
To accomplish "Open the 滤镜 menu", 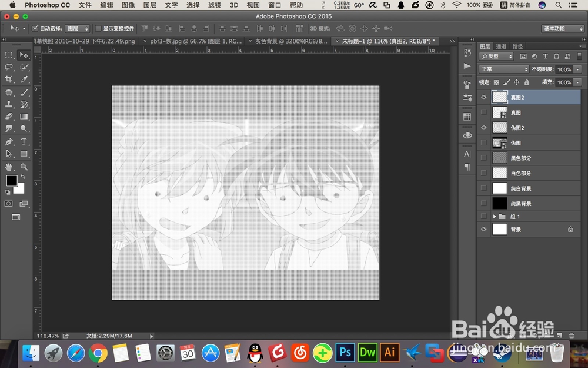I will click(215, 5).
